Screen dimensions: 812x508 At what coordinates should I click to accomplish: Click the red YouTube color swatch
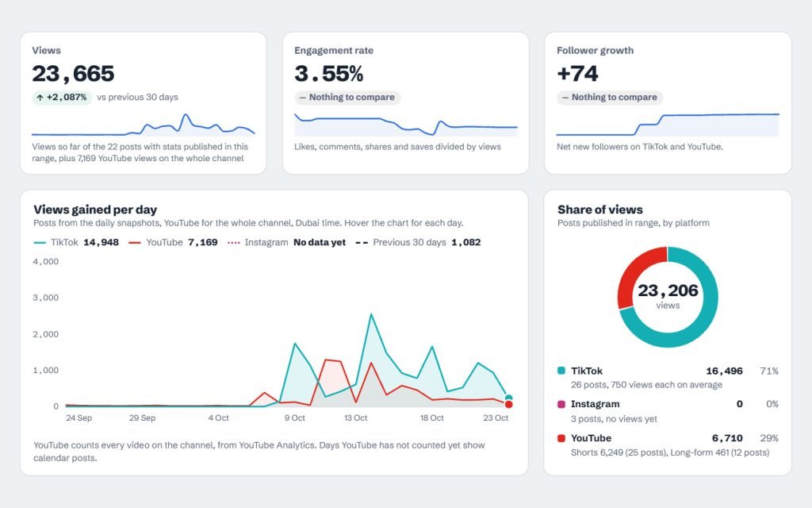[x=561, y=438]
